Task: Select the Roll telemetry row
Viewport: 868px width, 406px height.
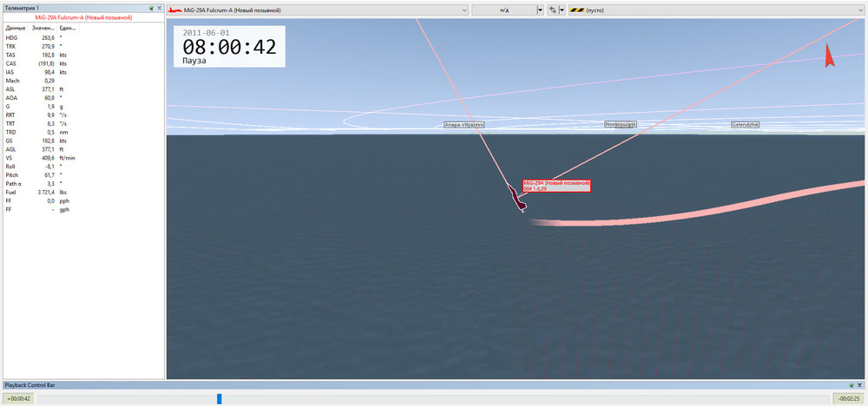Action: click(83, 166)
